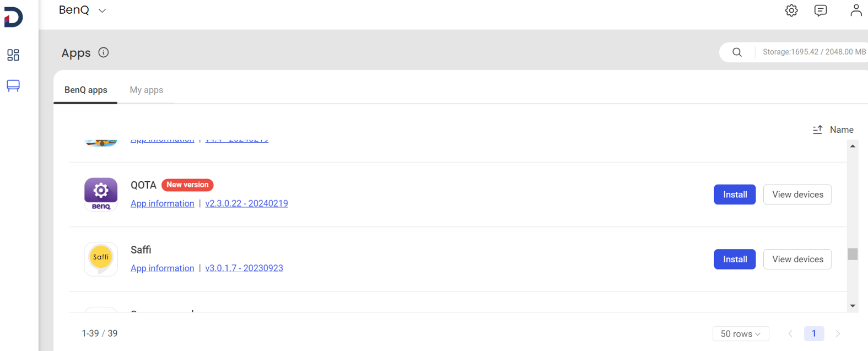Go to the next page of apps
Image resolution: width=868 pixels, height=351 pixels.
pos(838,333)
